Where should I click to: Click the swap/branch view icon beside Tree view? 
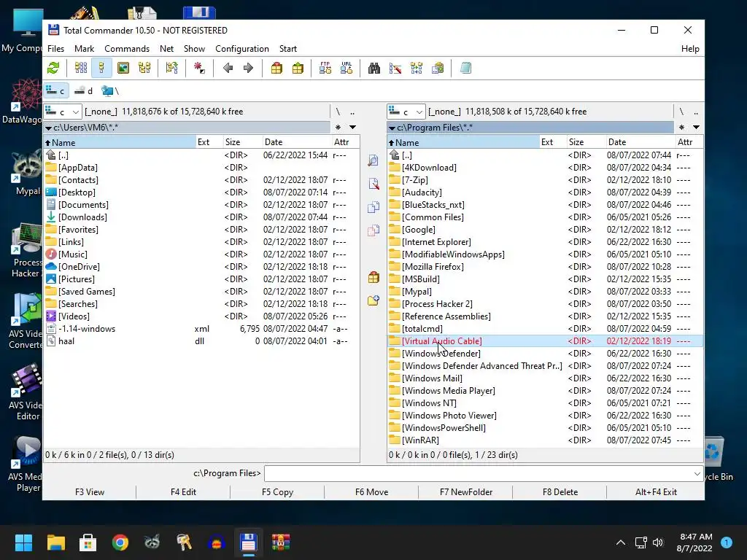[x=171, y=68]
